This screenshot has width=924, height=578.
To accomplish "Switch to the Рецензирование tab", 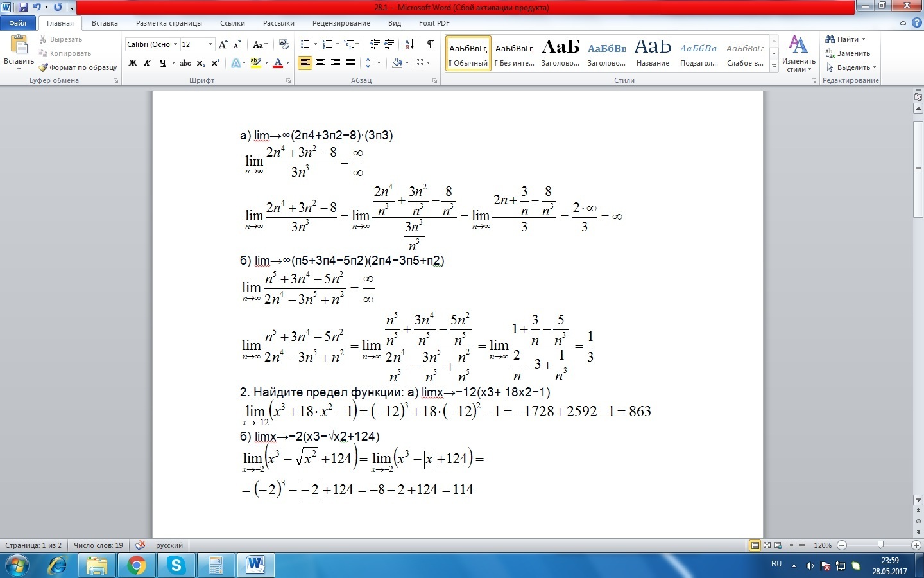I will coord(341,23).
